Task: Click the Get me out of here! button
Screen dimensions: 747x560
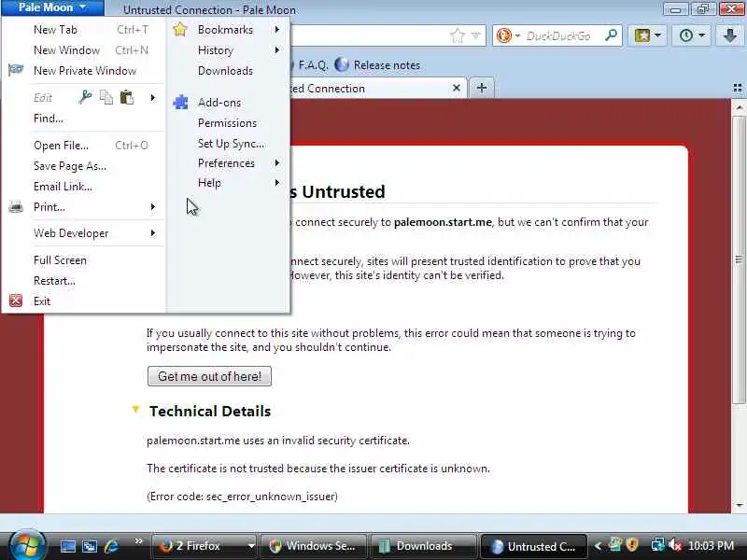Action: (x=209, y=376)
